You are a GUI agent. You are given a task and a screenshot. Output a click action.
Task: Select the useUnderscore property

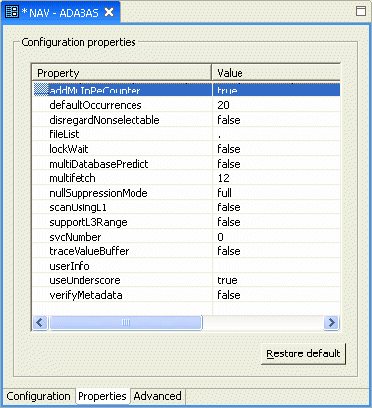tap(85, 280)
